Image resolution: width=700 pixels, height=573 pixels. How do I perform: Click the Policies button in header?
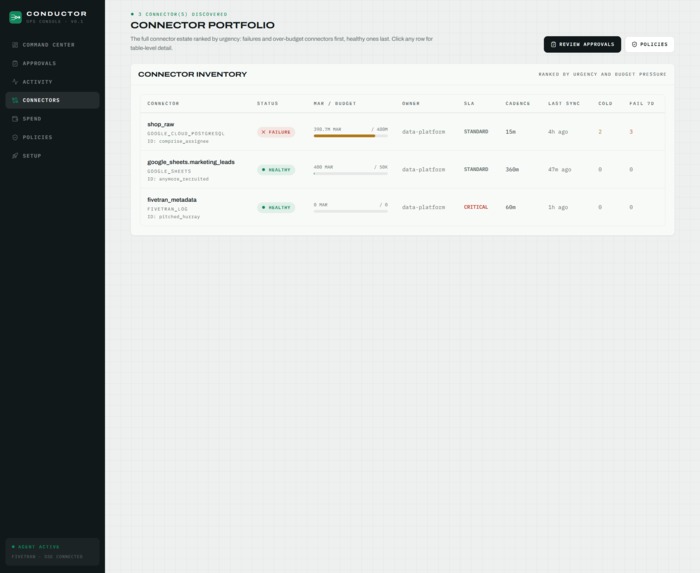[650, 45]
